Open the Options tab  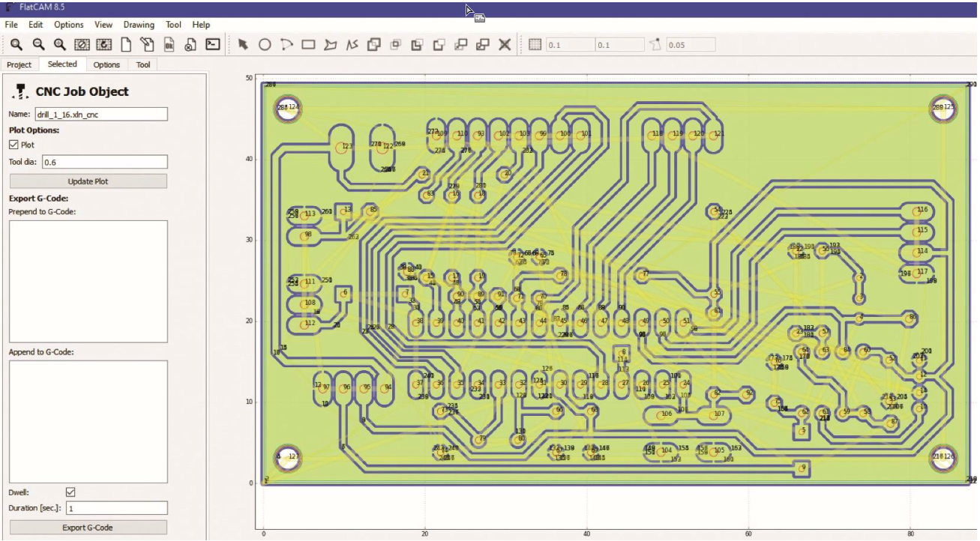click(106, 64)
